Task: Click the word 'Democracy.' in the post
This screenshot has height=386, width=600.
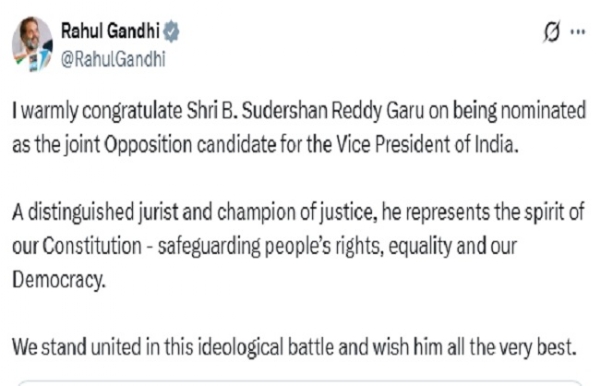Action: (x=59, y=280)
